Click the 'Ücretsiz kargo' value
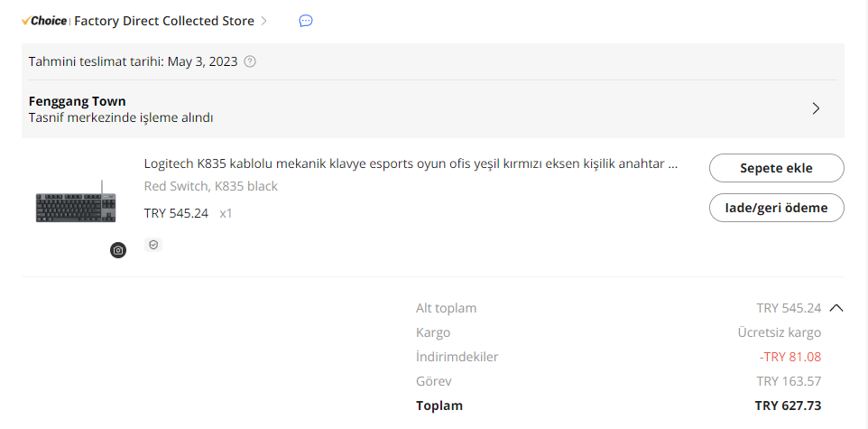868x429 pixels. pyautogui.click(x=780, y=332)
